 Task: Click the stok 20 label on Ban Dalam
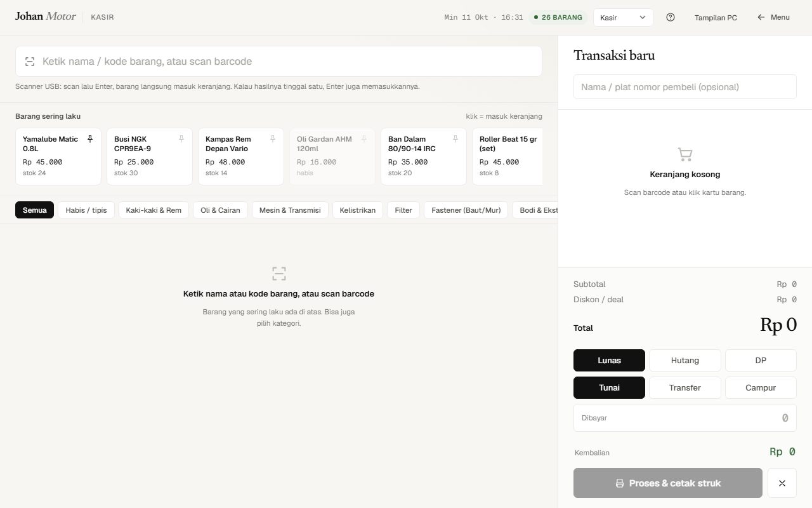coord(400,173)
